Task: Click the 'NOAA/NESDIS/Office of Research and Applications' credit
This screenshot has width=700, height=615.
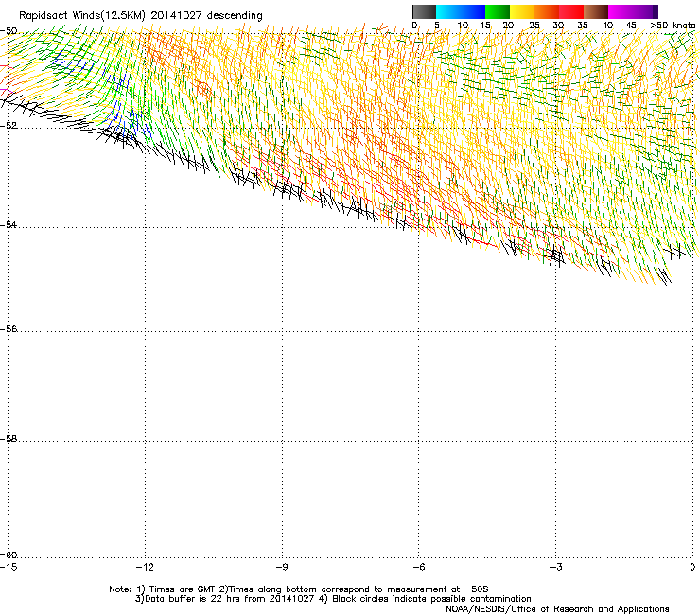Action: point(557,609)
